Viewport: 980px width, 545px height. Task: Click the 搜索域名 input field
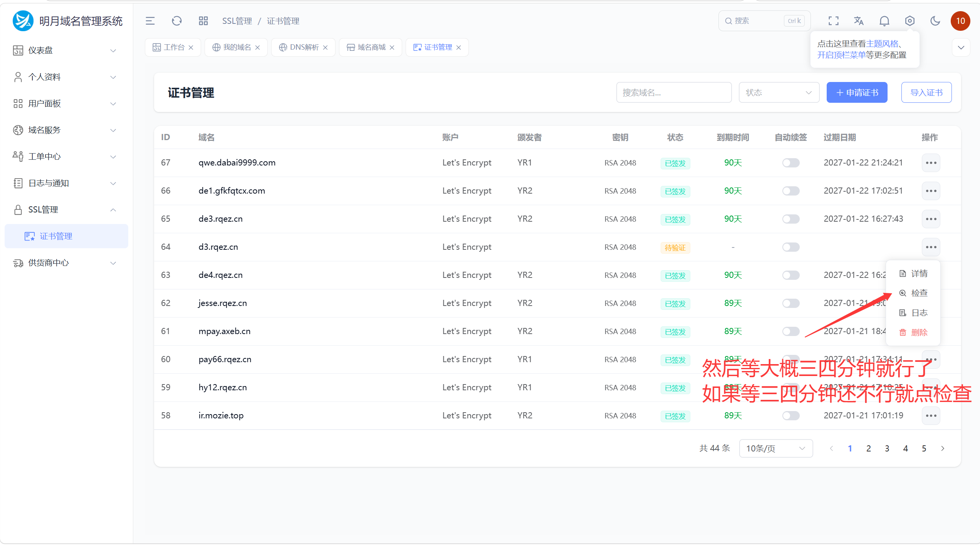click(674, 92)
